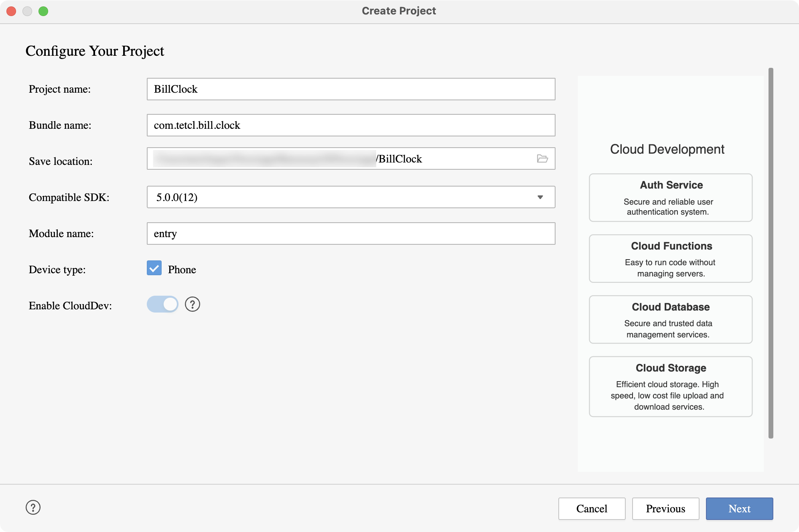Click the inline help icon next to EnableCloudDev

[193, 305]
